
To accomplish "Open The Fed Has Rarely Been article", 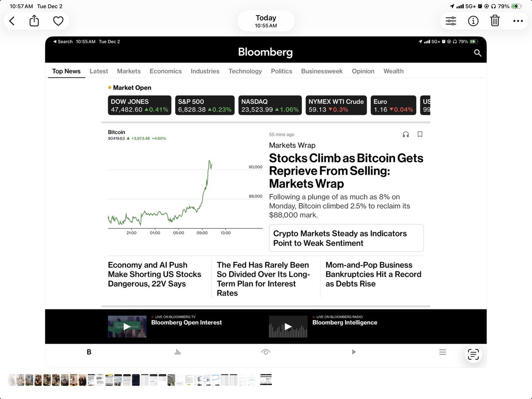I will pos(263,279).
